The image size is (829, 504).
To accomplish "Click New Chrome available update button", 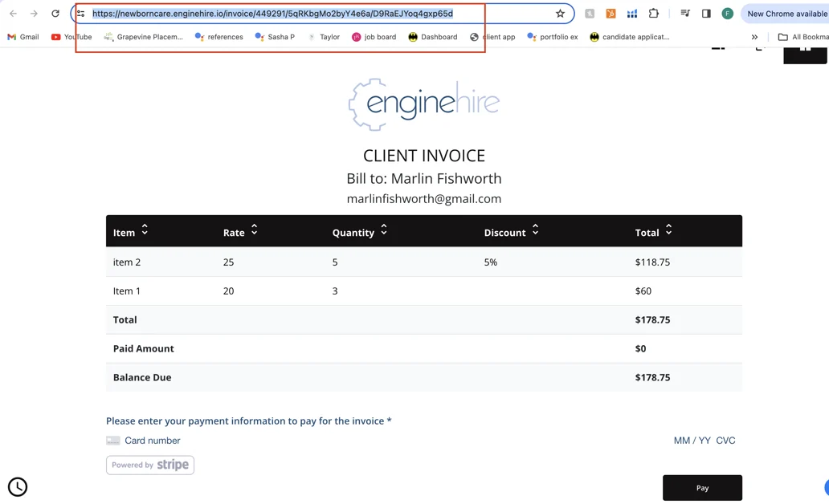I will [x=786, y=14].
